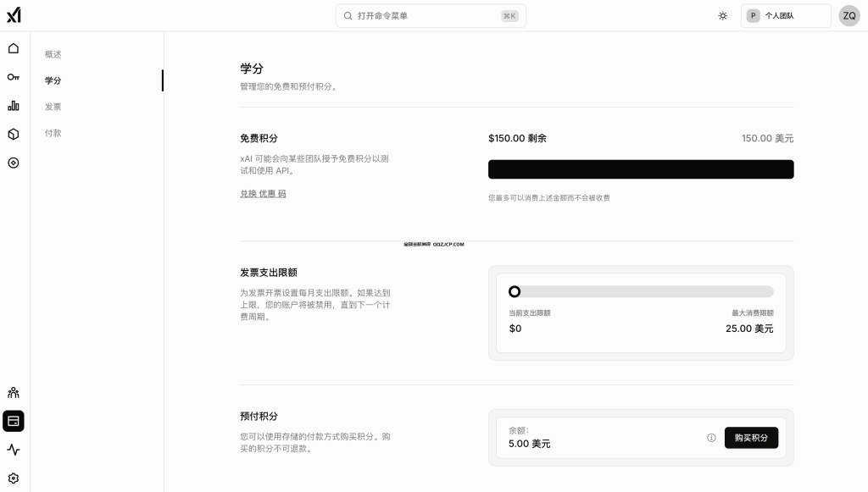Click the 打开命令菜单 search field
The image size is (868, 492).
[x=431, y=15]
